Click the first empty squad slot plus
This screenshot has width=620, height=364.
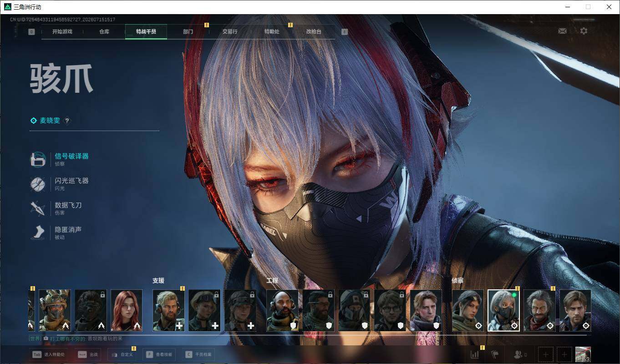tap(546, 354)
